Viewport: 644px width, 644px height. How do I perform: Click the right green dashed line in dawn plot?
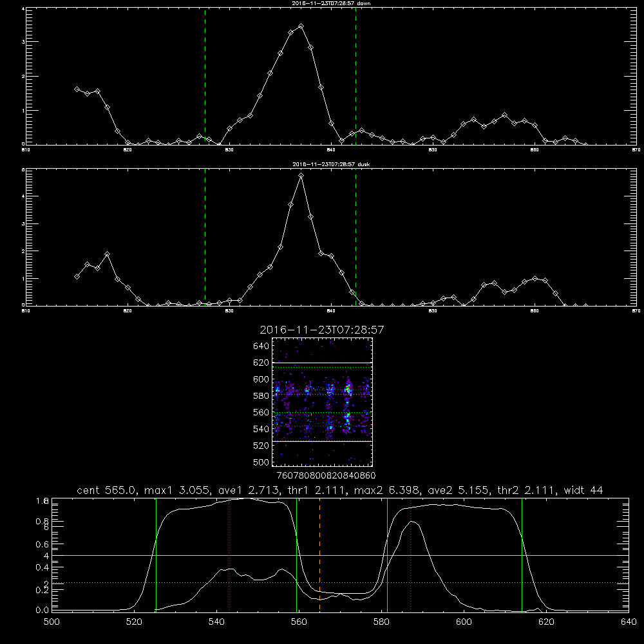[355, 76]
